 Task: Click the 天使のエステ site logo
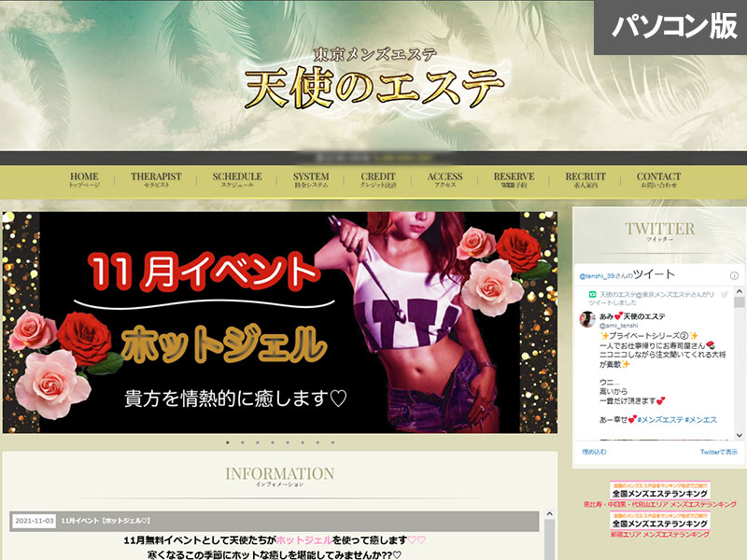[x=373, y=82]
